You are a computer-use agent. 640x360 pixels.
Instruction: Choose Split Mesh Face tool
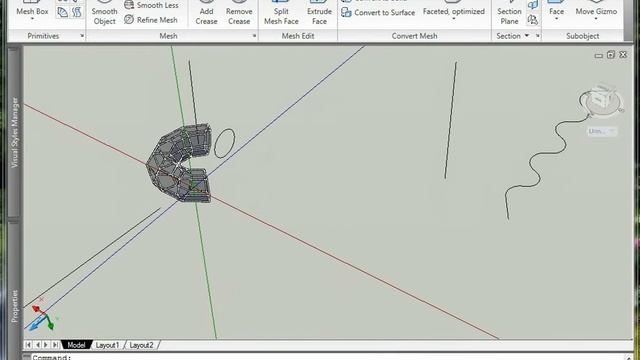(x=281, y=13)
